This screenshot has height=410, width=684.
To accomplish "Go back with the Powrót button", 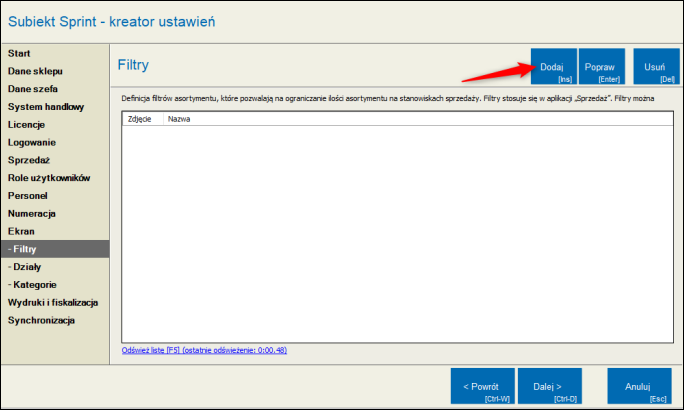I will (482, 386).
